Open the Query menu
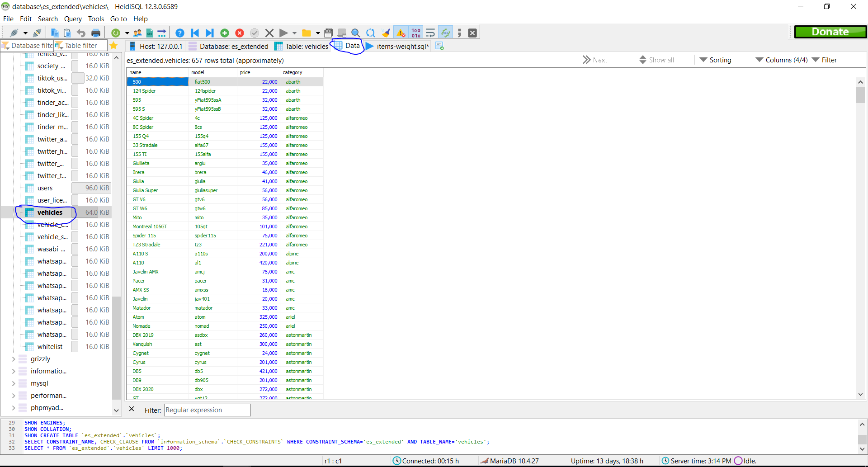The image size is (868, 467). (73, 19)
